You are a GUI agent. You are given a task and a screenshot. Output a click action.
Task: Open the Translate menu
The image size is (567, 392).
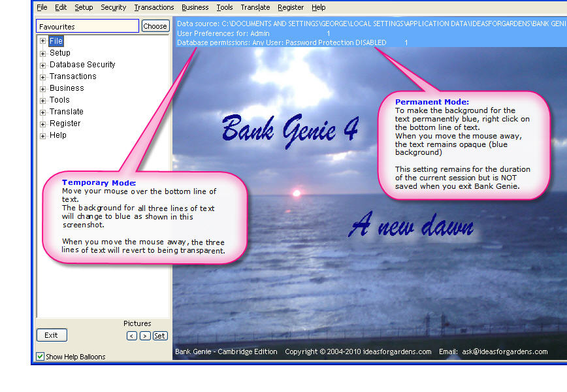point(255,7)
